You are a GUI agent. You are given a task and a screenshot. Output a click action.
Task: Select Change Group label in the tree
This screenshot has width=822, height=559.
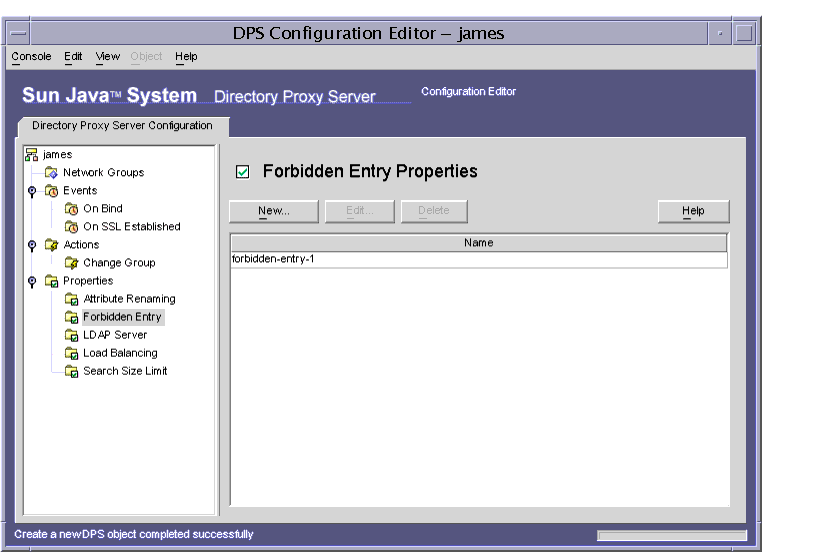(x=119, y=263)
